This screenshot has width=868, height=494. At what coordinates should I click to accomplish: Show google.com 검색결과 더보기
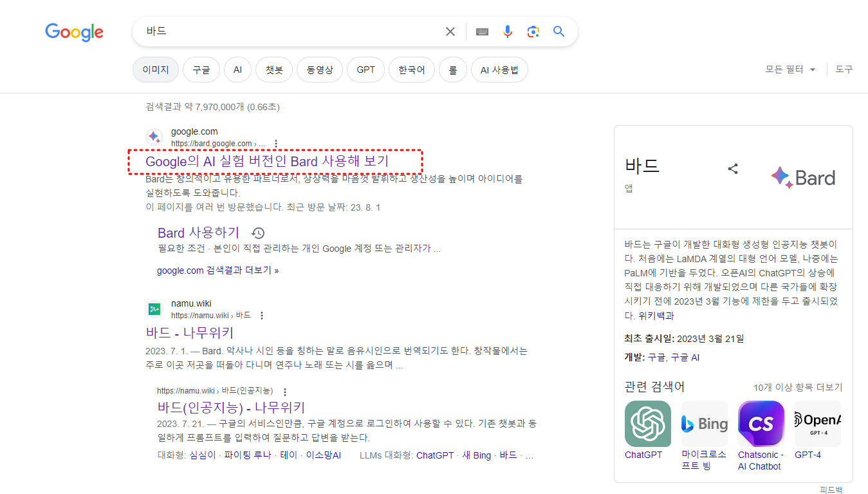(218, 271)
